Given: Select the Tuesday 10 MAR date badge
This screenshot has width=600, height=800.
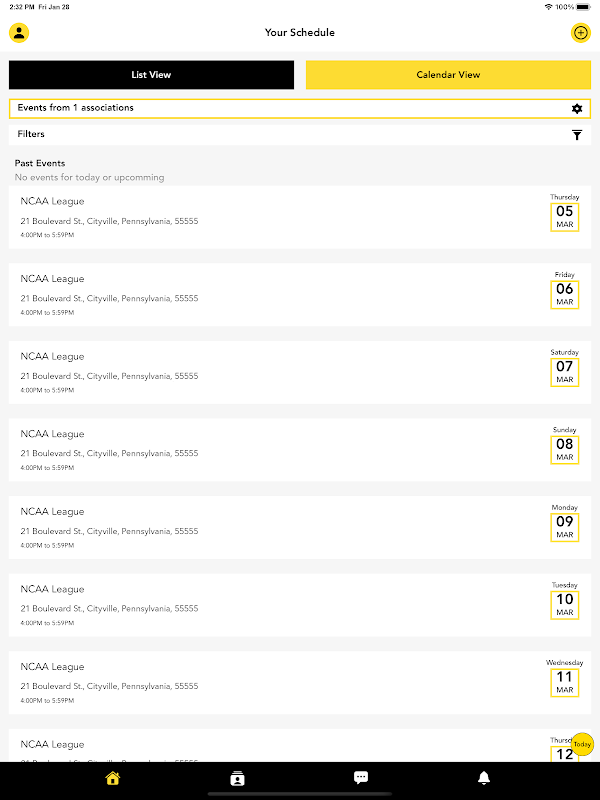Looking at the screenshot, I should (565, 605).
